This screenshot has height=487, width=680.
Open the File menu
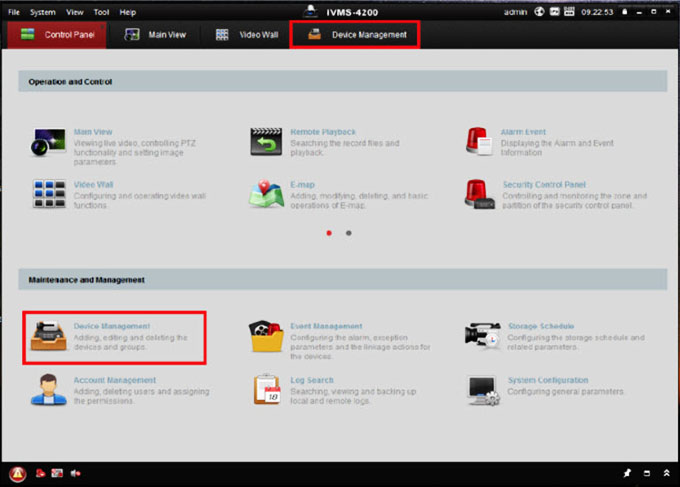pos(14,12)
